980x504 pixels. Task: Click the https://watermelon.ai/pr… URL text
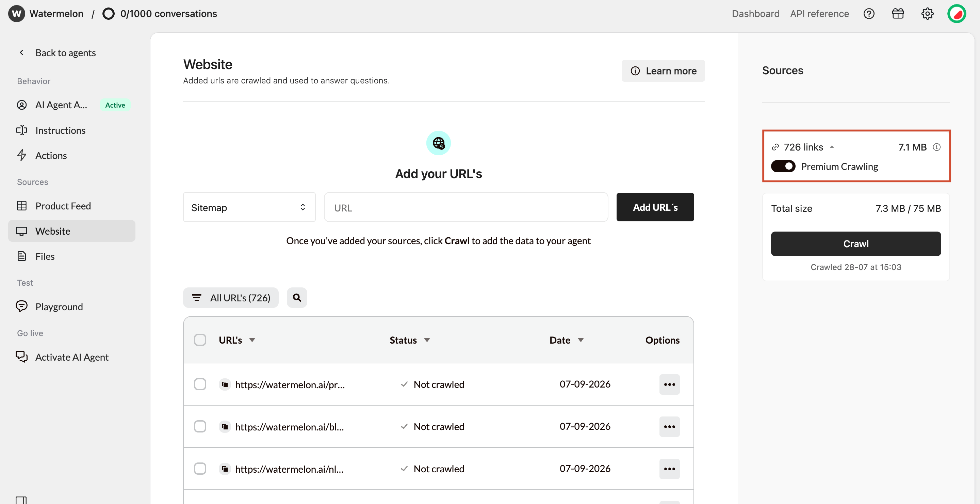pos(290,384)
